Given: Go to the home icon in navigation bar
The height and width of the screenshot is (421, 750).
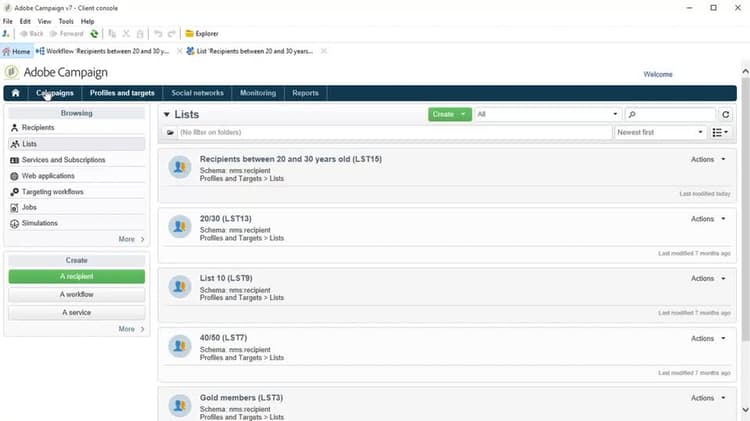Looking at the screenshot, I should 15,93.
